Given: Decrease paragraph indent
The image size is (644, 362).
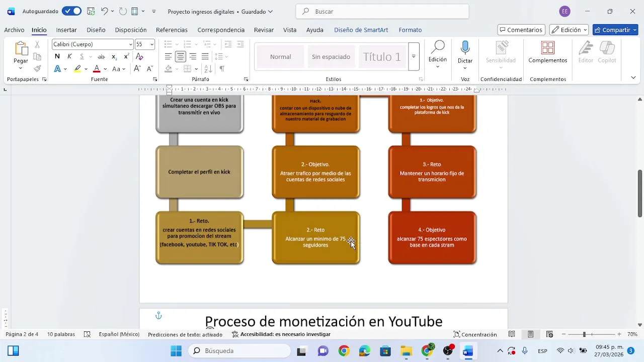Looking at the screenshot, I should pyautogui.click(x=228, y=44).
